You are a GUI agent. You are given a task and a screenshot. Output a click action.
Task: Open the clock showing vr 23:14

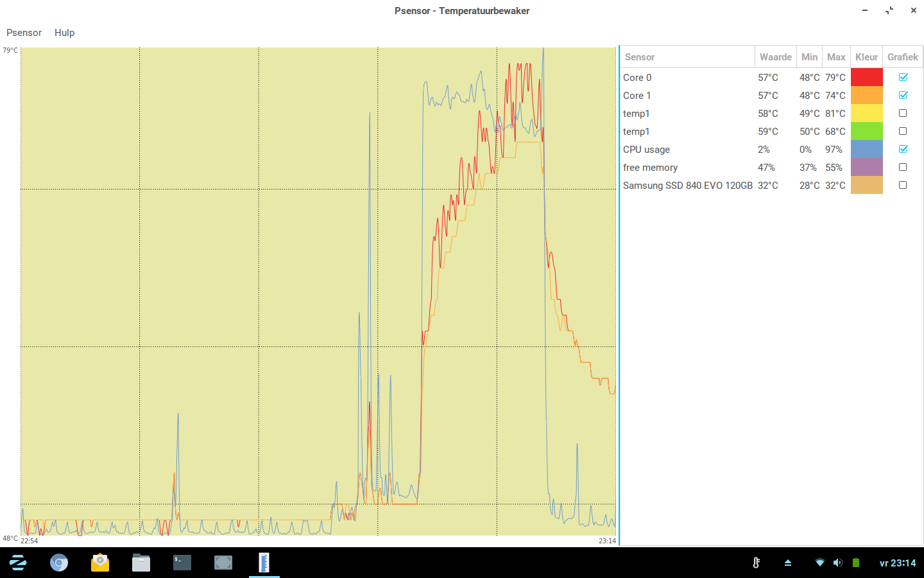point(898,563)
